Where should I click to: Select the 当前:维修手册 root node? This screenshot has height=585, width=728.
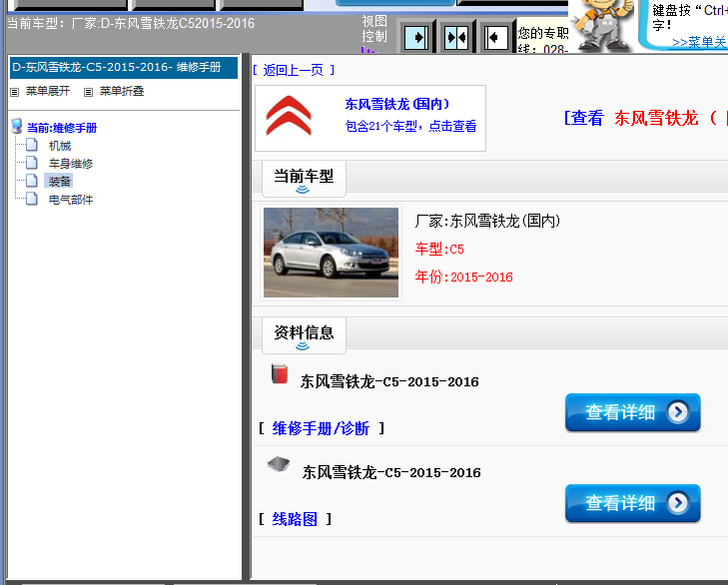point(62,128)
